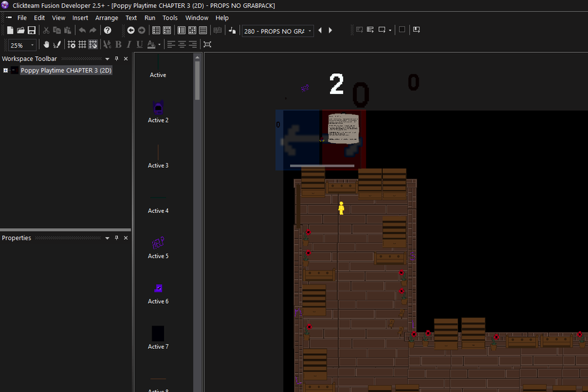Open an existing file with folder icon

pyautogui.click(x=21, y=31)
